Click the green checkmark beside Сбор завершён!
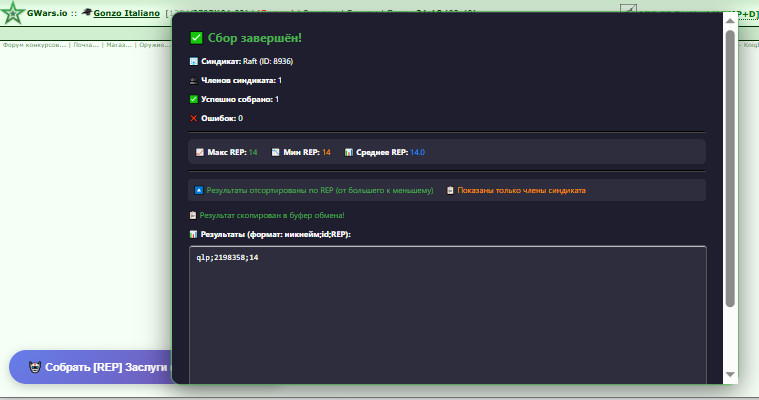 coord(196,38)
